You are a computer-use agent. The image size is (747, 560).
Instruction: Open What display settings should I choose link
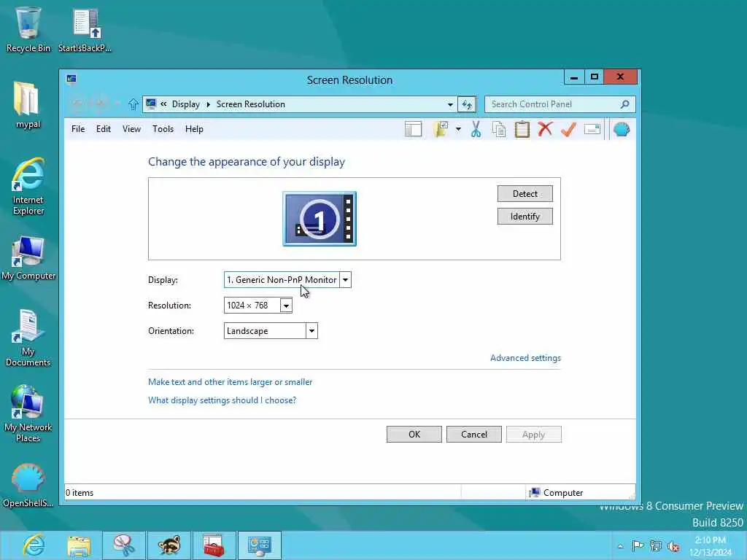click(x=222, y=400)
